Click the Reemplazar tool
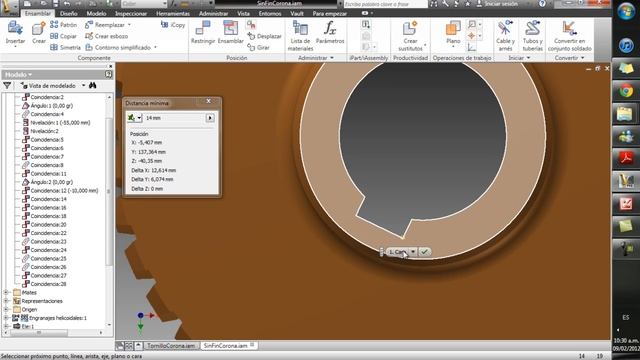Screen dimensions: 640x360 point(107,25)
